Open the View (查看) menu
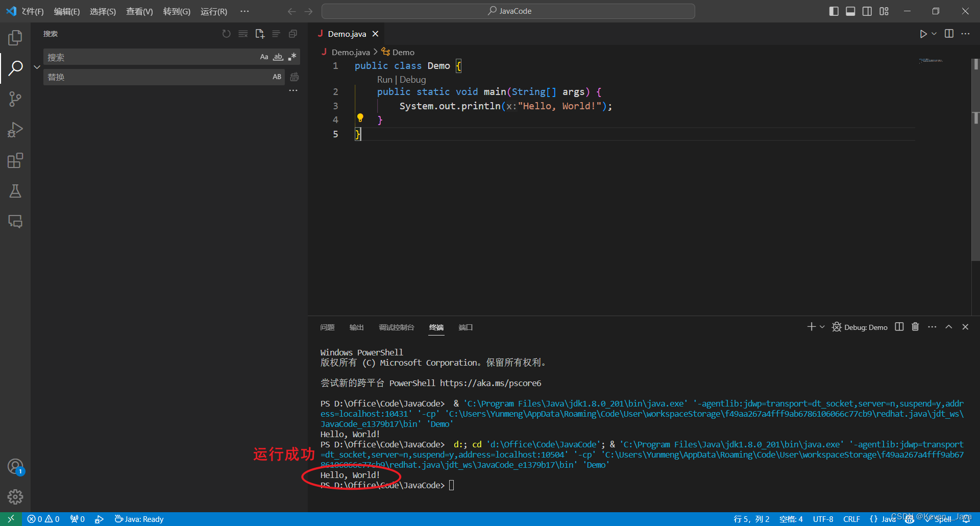The height and width of the screenshot is (526, 980). 140,11
